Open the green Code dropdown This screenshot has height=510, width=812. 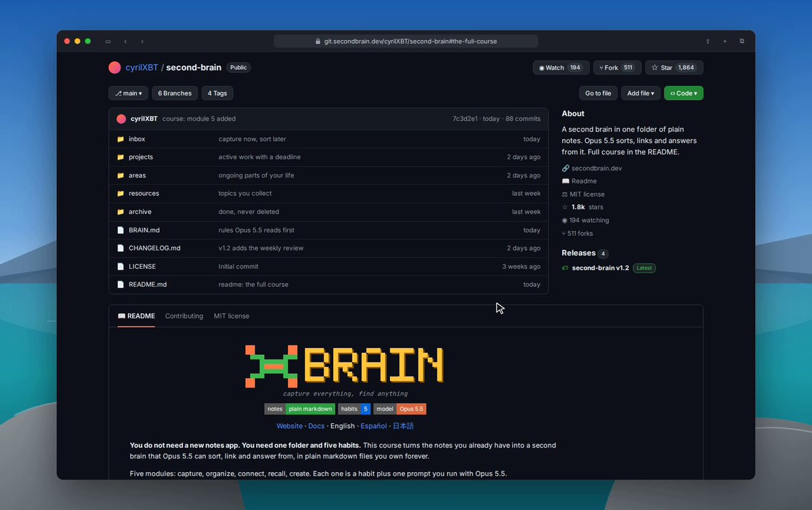click(683, 93)
